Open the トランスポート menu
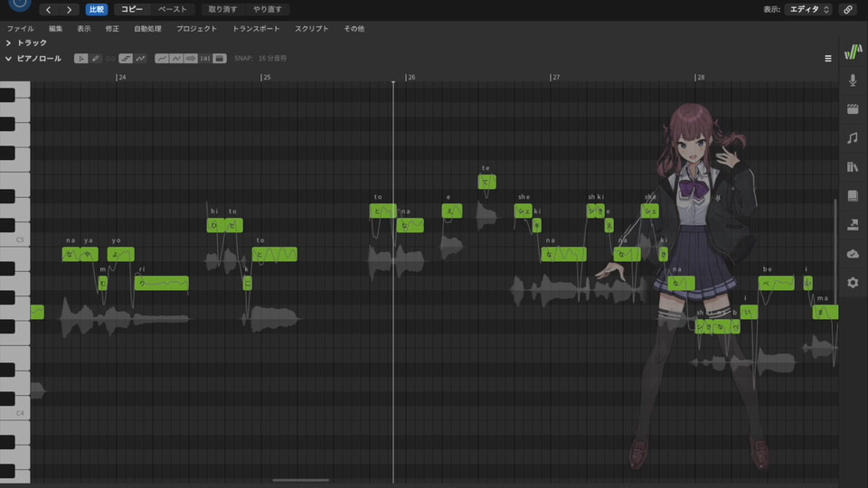The height and width of the screenshot is (488, 868). [256, 28]
